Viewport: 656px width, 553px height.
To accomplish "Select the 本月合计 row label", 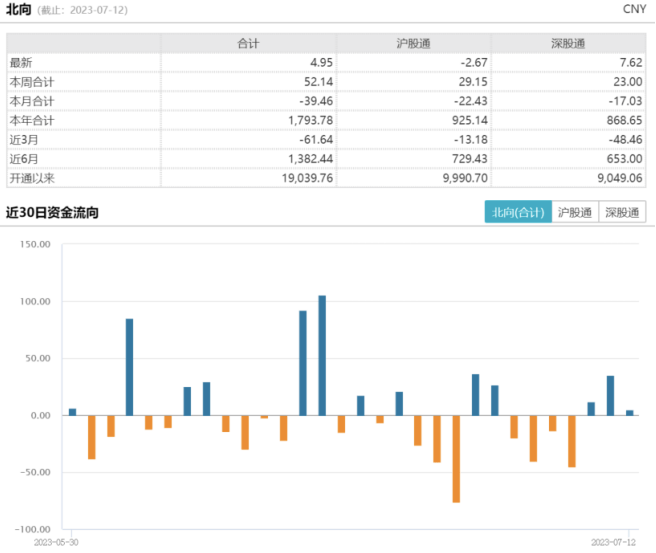I will (32, 101).
